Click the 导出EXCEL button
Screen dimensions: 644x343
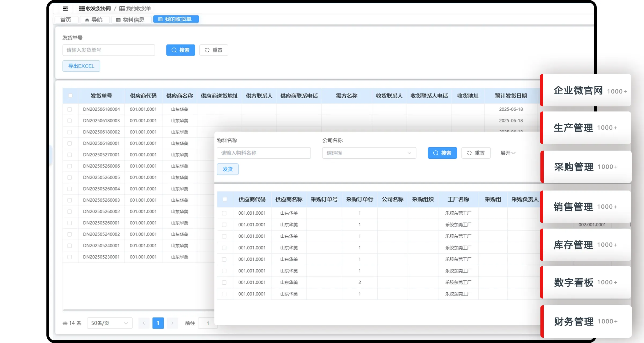point(81,66)
